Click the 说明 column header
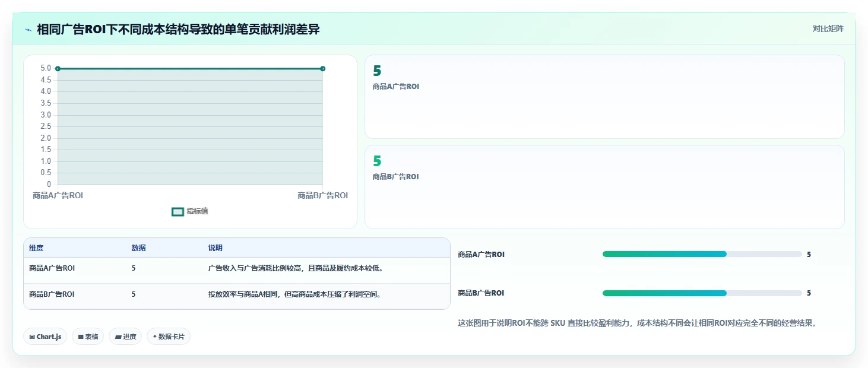Image resolution: width=868 pixels, height=368 pixels. [x=215, y=248]
